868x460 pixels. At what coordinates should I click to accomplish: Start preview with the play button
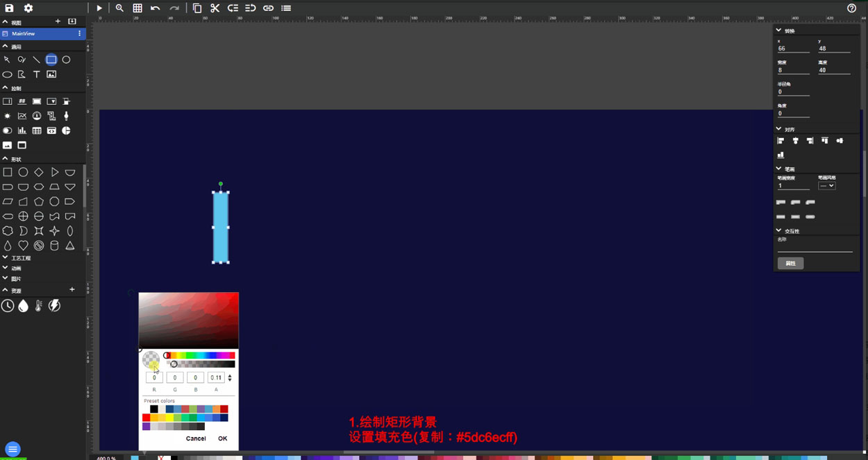pyautogui.click(x=99, y=8)
